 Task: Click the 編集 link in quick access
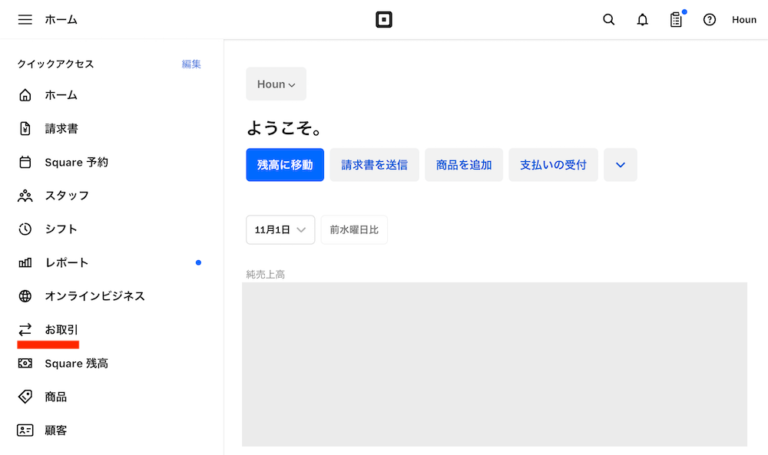tap(191, 64)
